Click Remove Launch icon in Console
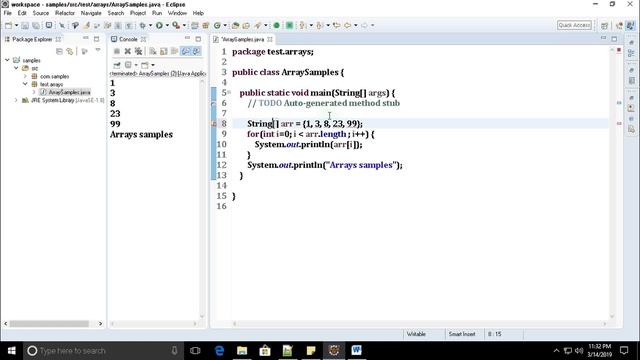The image size is (640, 360). pos(128,51)
